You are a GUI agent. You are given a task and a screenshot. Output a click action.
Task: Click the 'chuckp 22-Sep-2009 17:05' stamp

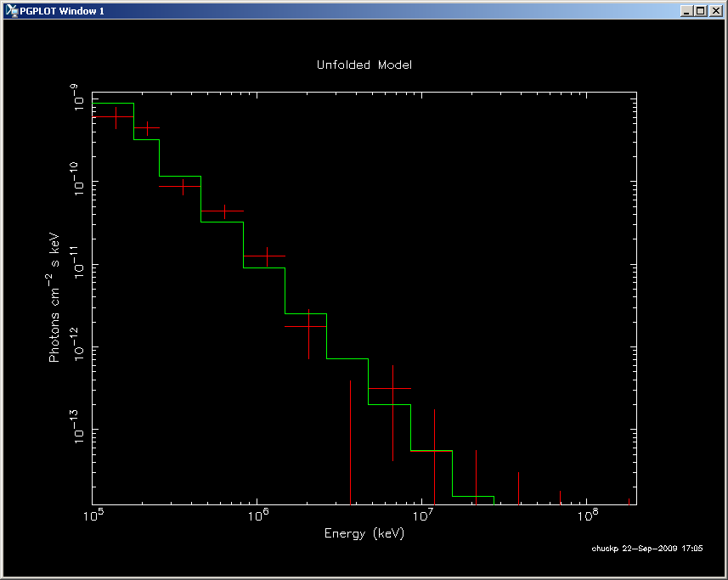tap(646, 549)
